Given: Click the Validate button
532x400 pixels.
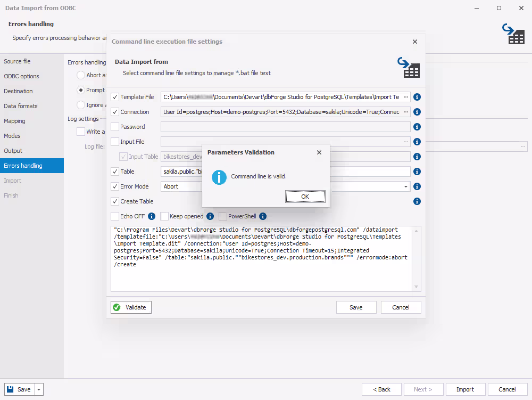Looking at the screenshot, I should (x=131, y=307).
